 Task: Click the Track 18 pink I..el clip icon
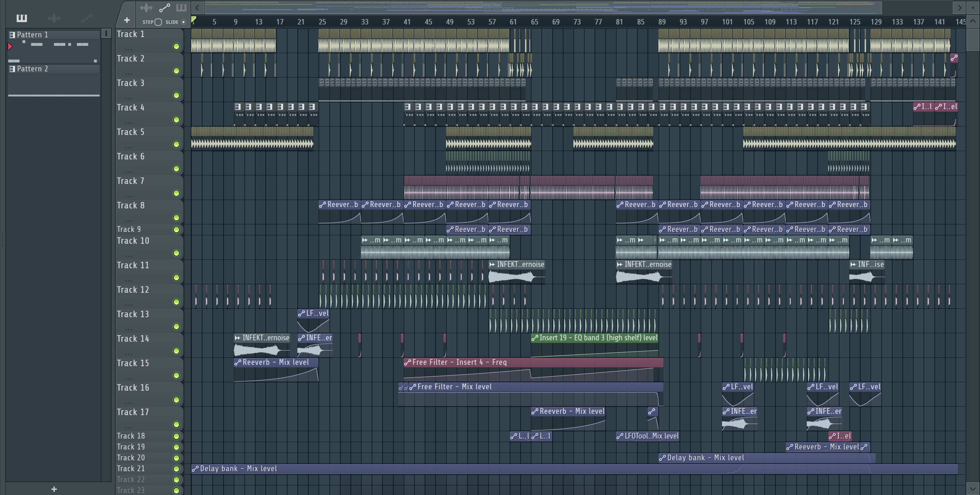(x=832, y=436)
